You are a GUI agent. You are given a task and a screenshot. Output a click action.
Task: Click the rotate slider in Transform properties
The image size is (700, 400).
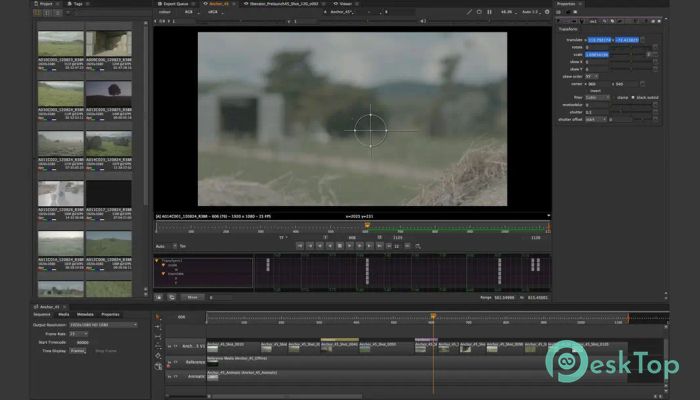tap(631, 47)
